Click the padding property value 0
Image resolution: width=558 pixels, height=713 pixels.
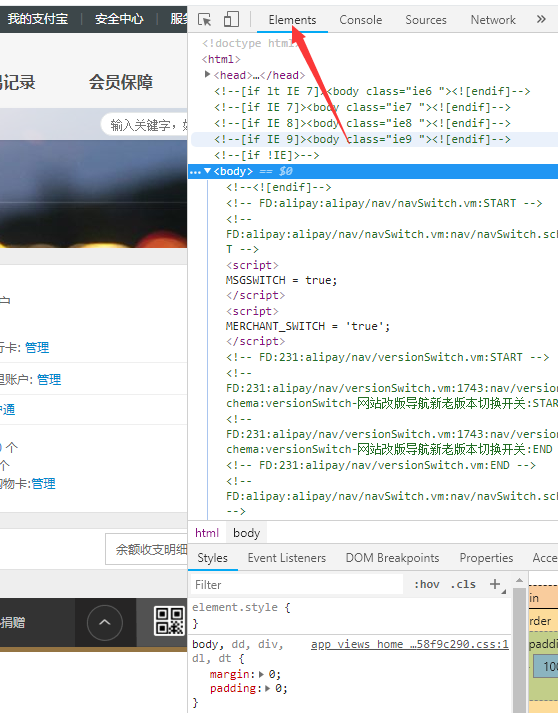point(279,688)
